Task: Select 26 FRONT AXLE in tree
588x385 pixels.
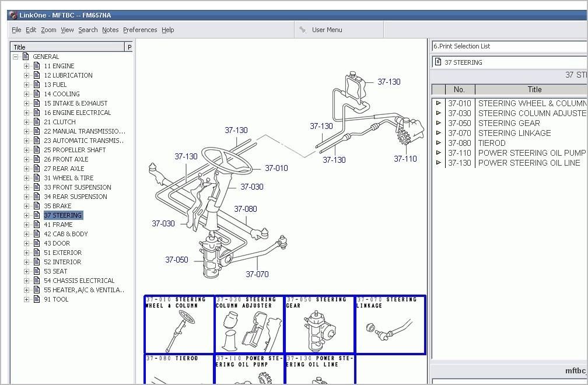Action: click(x=66, y=159)
